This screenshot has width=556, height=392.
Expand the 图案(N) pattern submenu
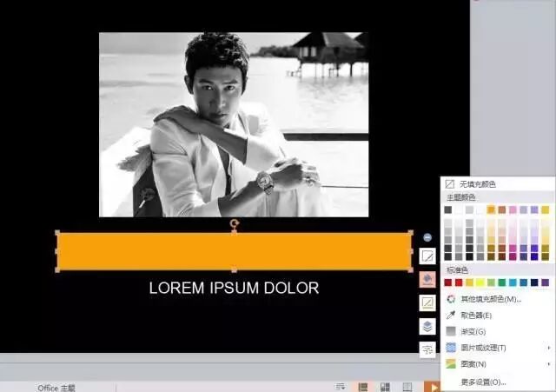point(498,364)
